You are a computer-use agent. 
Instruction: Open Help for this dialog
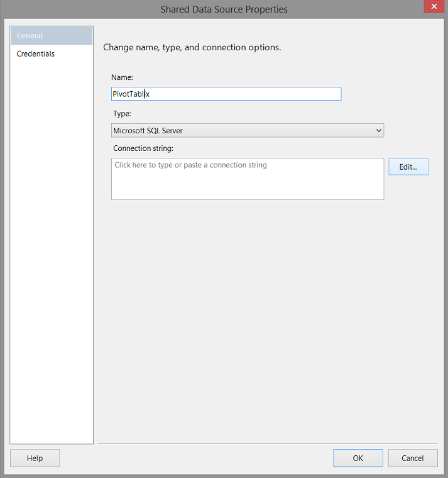35,459
